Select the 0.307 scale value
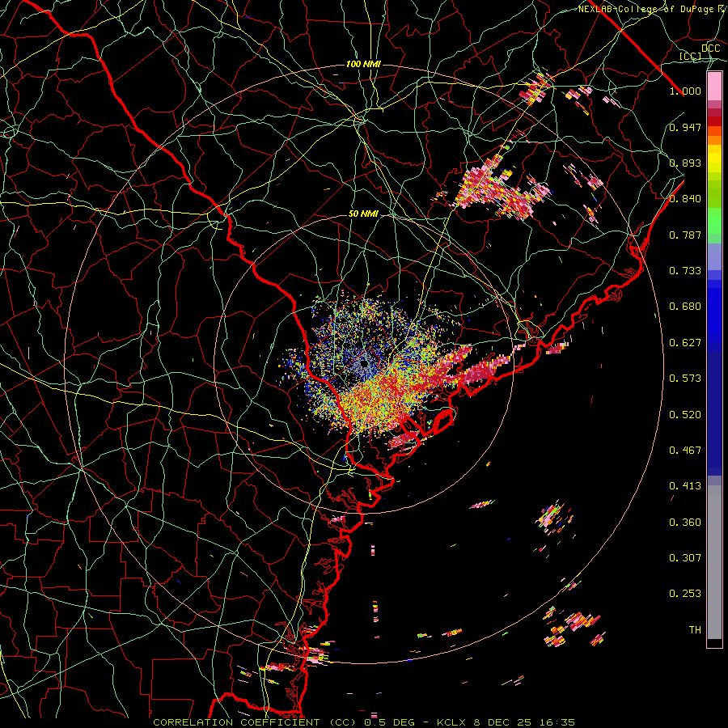Viewport: 728px width, 728px height. tap(685, 557)
